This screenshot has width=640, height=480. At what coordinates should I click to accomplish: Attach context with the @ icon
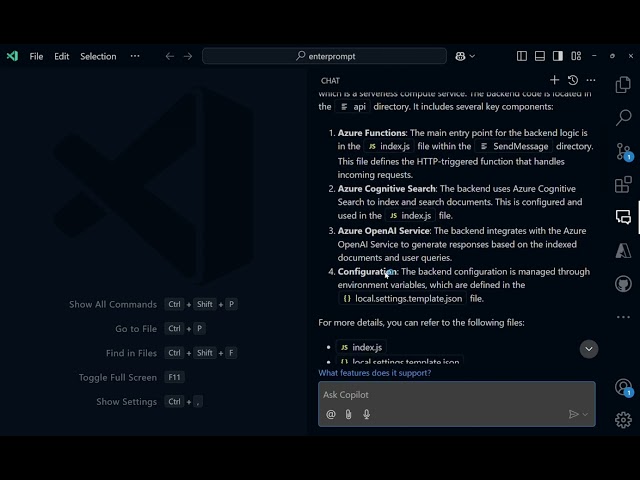tap(331, 414)
